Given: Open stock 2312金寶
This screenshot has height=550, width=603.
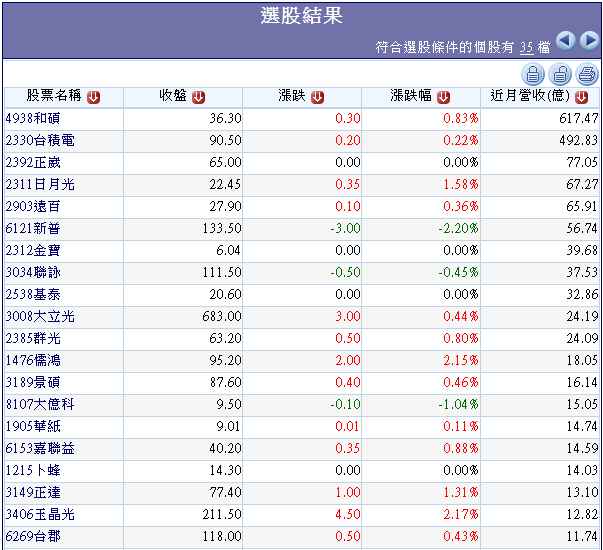Looking at the screenshot, I should click(33, 250).
